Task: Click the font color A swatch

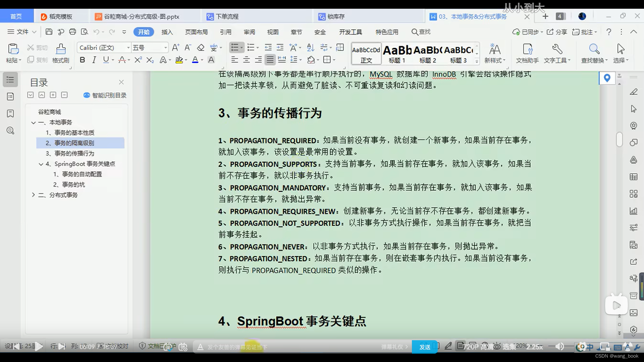Action: click(195, 60)
